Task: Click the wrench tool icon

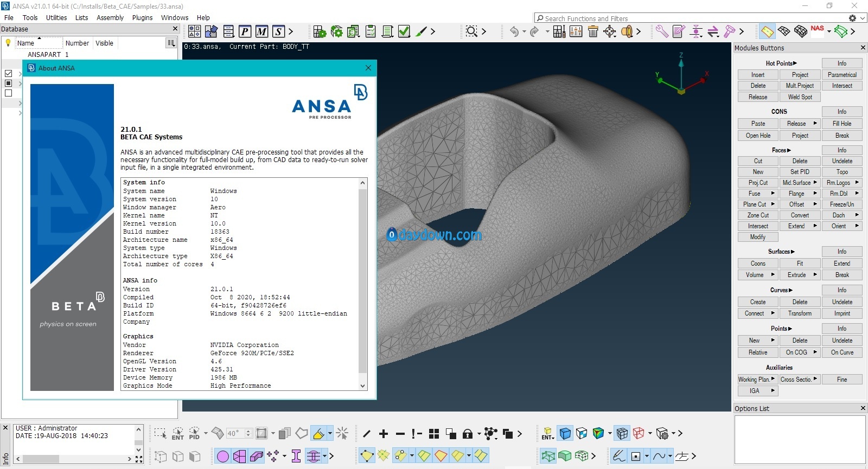Action: 661,31
